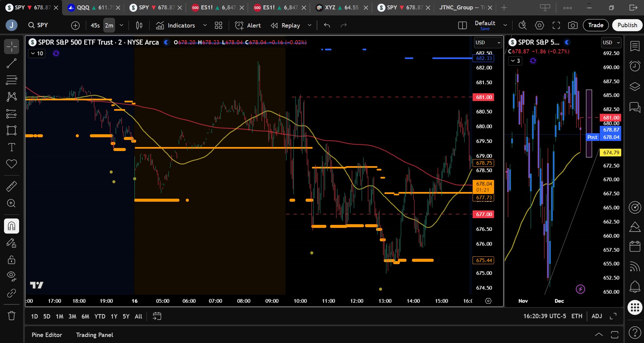Open a new browser tab

point(504,7)
